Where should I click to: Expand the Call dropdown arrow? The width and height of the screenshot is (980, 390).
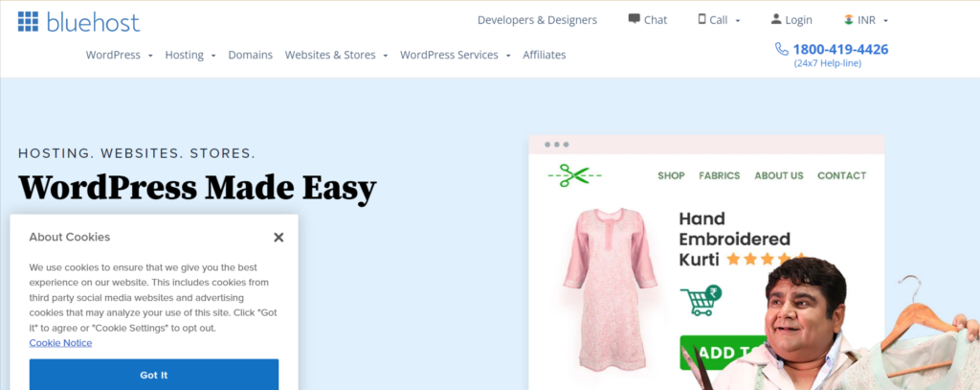click(x=738, y=21)
